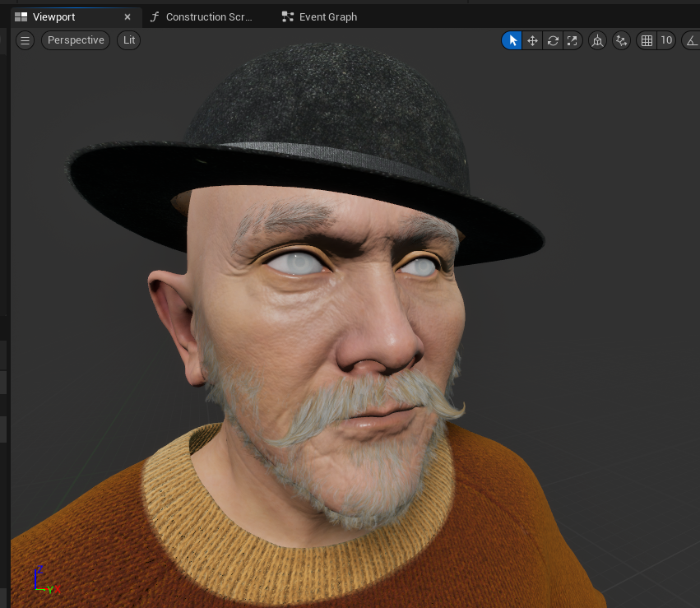Close the Viewport tab
The height and width of the screenshot is (608, 700).
[x=127, y=17]
